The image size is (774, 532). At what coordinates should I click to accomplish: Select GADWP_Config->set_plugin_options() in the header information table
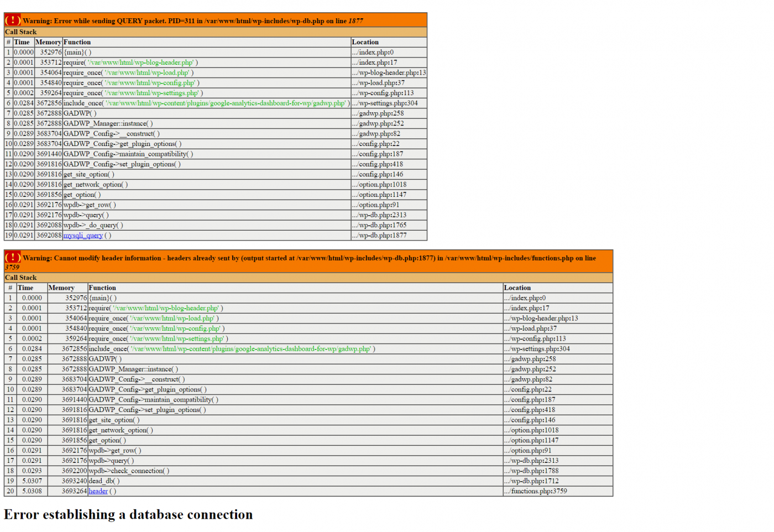pyautogui.click(x=148, y=410)
